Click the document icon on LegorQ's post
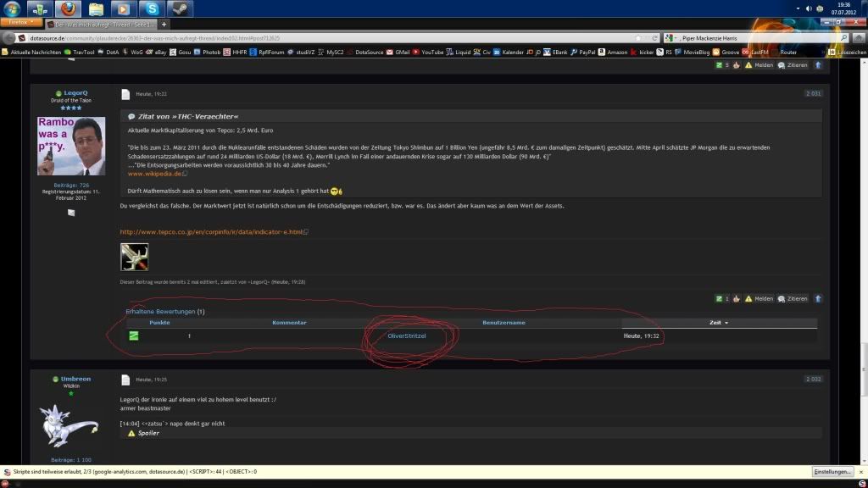 tap(125, 95)
